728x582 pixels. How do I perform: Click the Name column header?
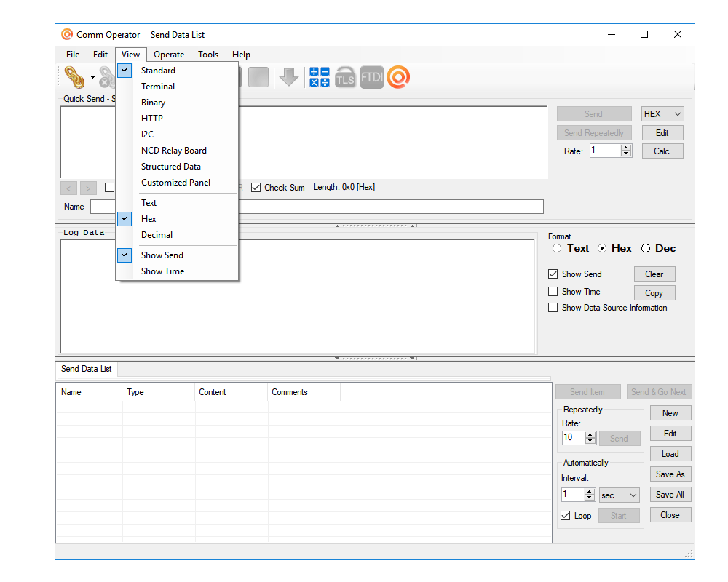coord(89,392)
